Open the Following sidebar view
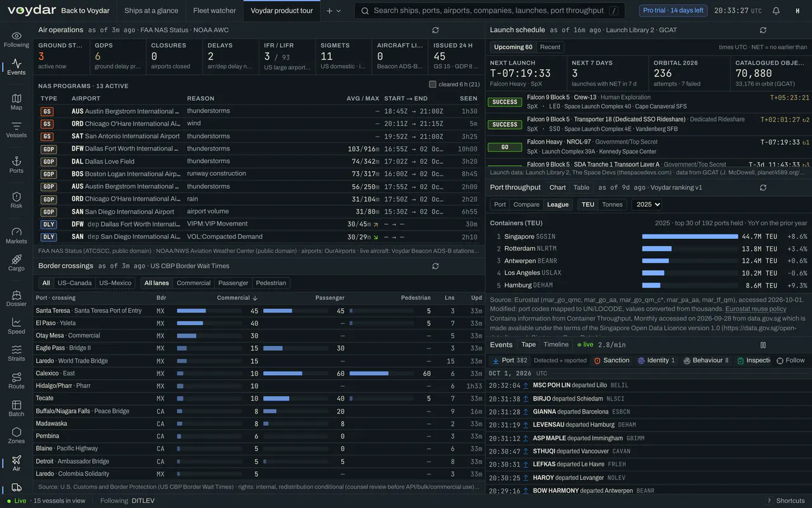This screenshot has height=508, width=812. [16, 39]
